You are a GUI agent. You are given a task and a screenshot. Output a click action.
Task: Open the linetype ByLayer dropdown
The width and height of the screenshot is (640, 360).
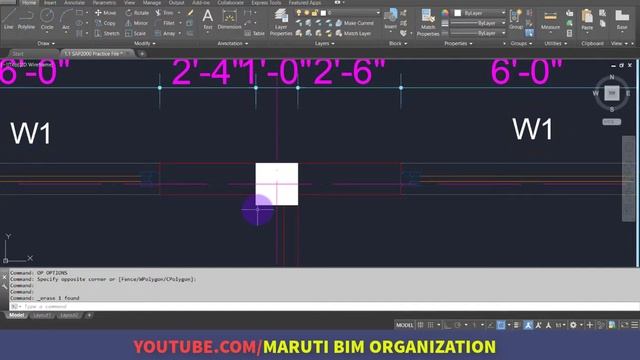tap(478, 33)
